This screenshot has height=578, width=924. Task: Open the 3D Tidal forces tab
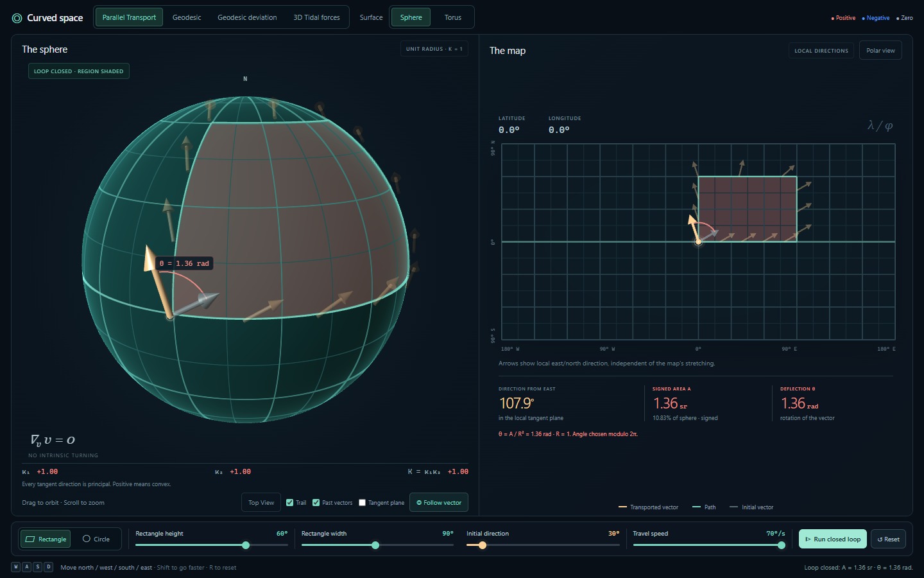click(x=316, y=17)
